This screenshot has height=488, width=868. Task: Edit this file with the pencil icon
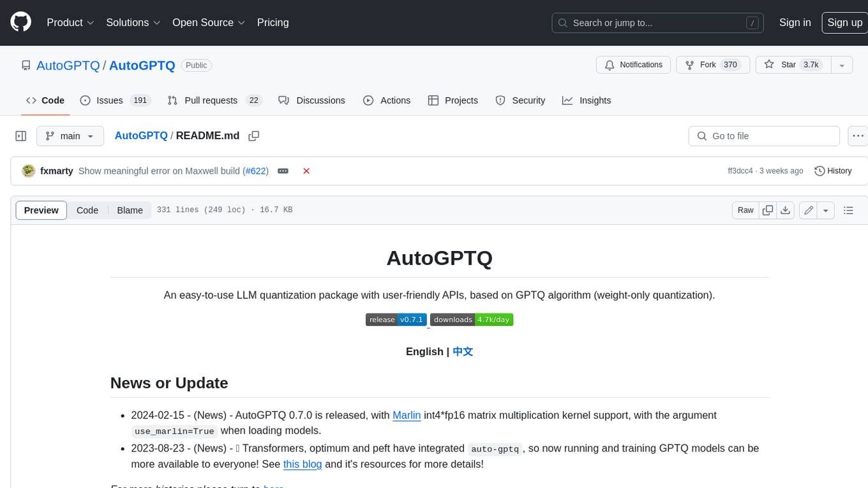[x=808, y=210]
